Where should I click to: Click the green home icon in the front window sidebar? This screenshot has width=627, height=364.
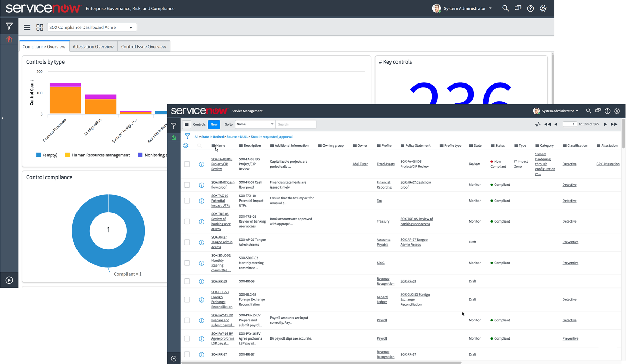point(174,137)
